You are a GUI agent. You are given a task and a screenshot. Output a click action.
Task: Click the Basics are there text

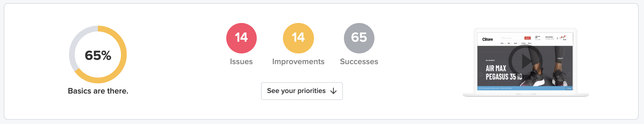pos(98,91)
